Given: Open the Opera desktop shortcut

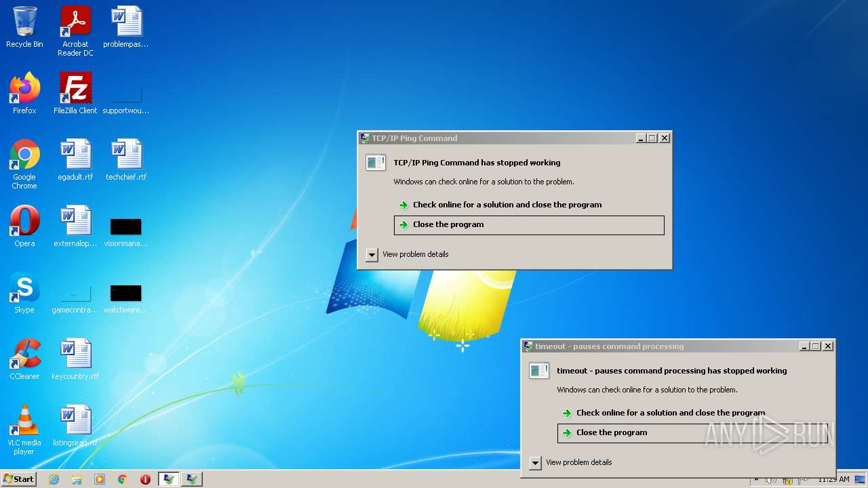Looking at the screenshot, I should tap(24, 226).
